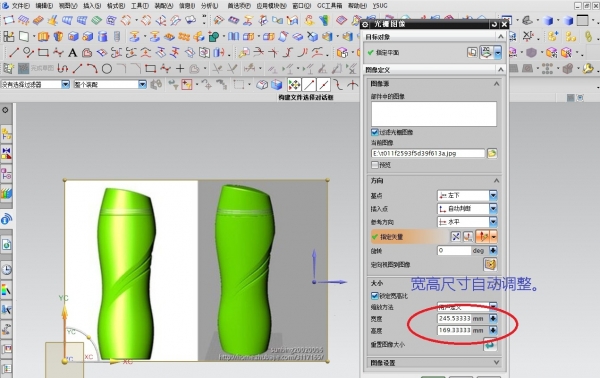Select the sketch Circle tool
The image size is (600, 378).
pyautogui.click(x=107, y=69)
